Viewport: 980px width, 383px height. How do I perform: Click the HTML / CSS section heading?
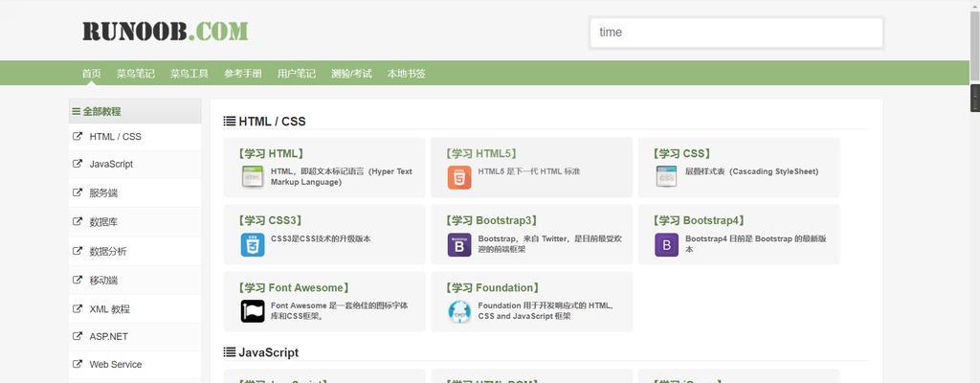[272, 122]
